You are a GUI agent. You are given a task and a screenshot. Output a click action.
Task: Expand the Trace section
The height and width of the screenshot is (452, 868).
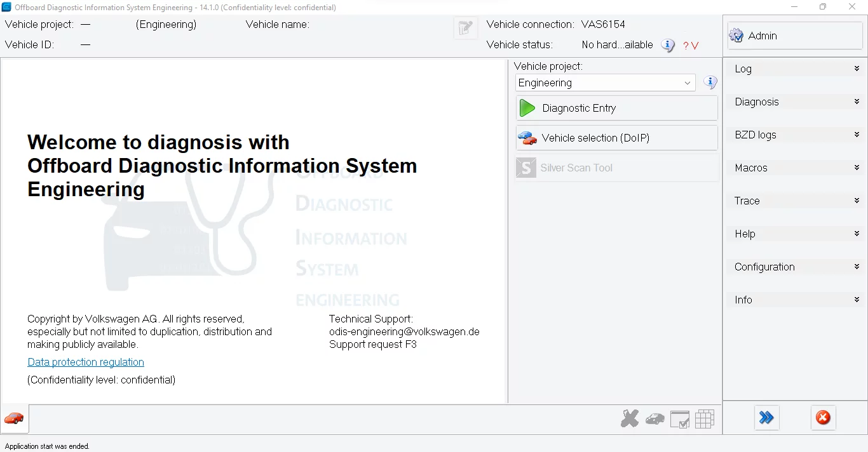coord(796,201)
